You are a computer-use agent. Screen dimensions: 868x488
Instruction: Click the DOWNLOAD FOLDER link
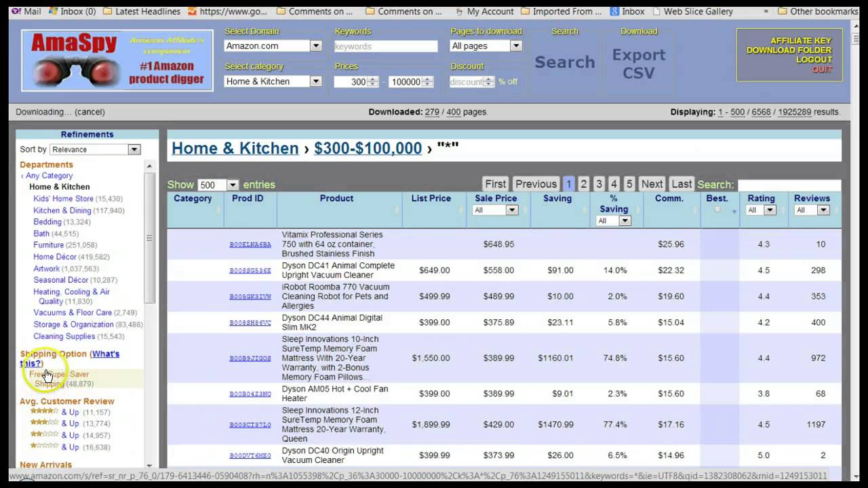pyautogui.click(x=789, y=50)
